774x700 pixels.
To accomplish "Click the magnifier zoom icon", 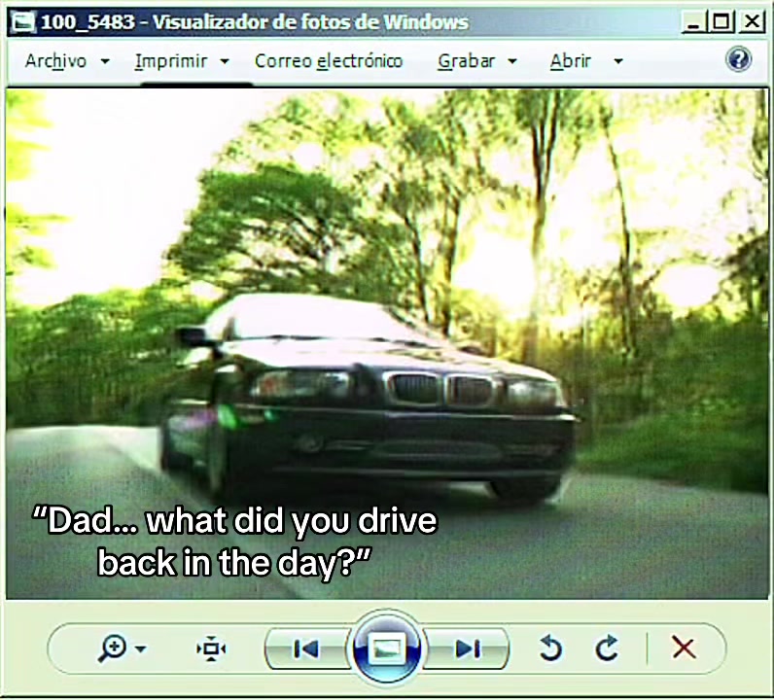I will (112, 648).
